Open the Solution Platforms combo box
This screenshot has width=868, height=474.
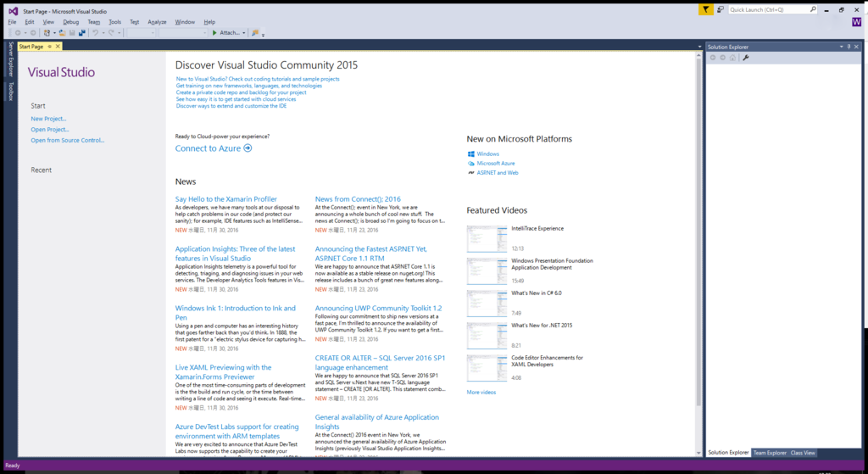tap(183, 33)
